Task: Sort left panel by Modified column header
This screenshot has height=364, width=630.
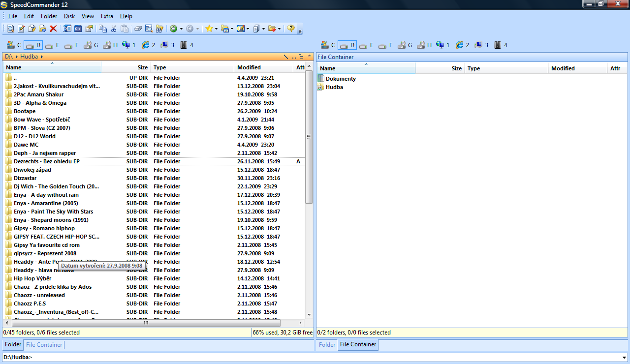Action: click(249, 67)
